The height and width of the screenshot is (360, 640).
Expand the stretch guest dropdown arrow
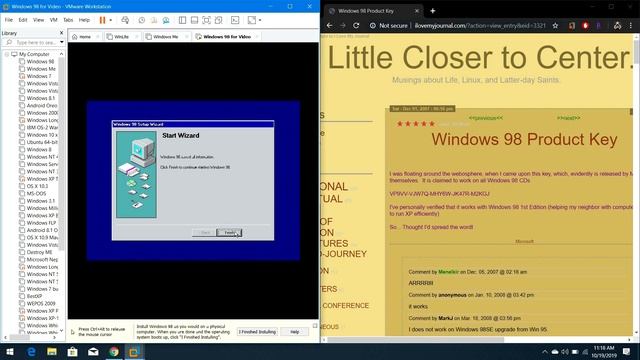(260, 20)
